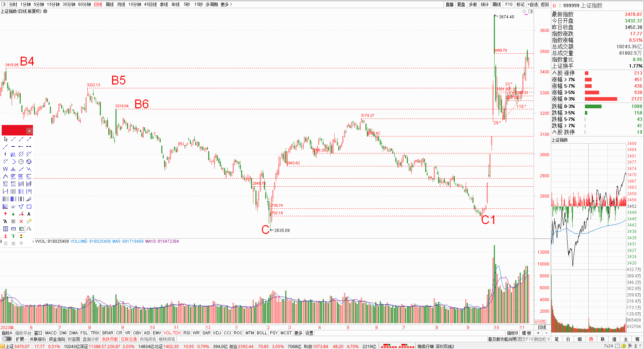The image size is (644, 349).
Task: Pick the rectangle drawing tool
Action: (x=29, y=206)
